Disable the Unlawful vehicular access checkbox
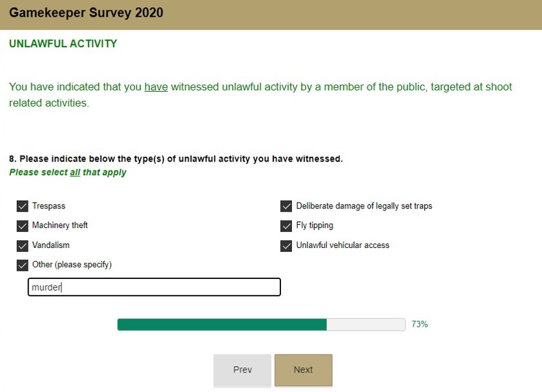 [x=286, y=245]
